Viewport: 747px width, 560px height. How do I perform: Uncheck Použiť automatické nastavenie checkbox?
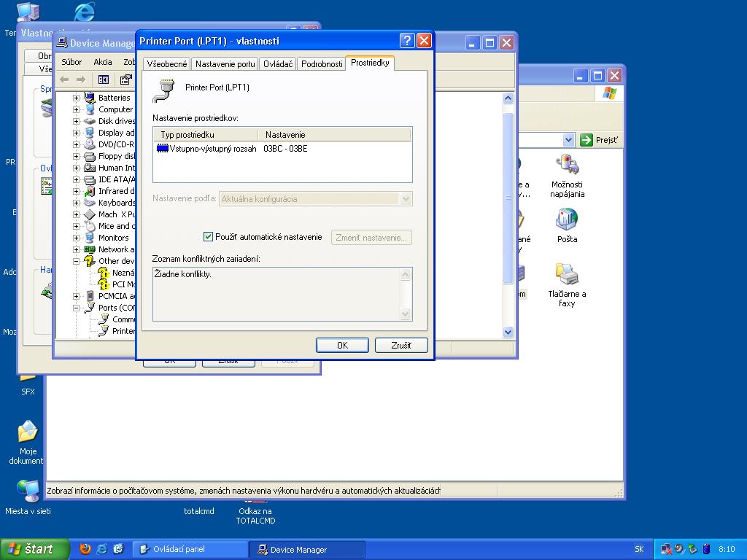click(x=208, y=237)
